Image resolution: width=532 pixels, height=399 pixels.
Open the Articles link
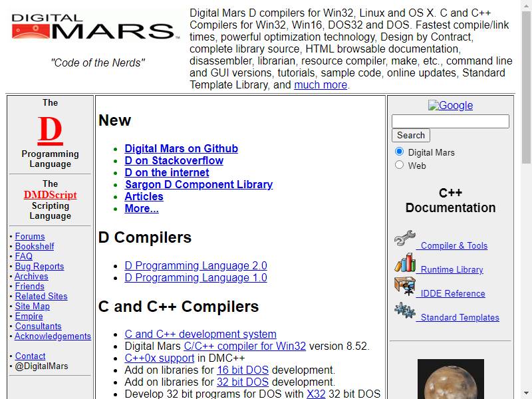[144, 196]
